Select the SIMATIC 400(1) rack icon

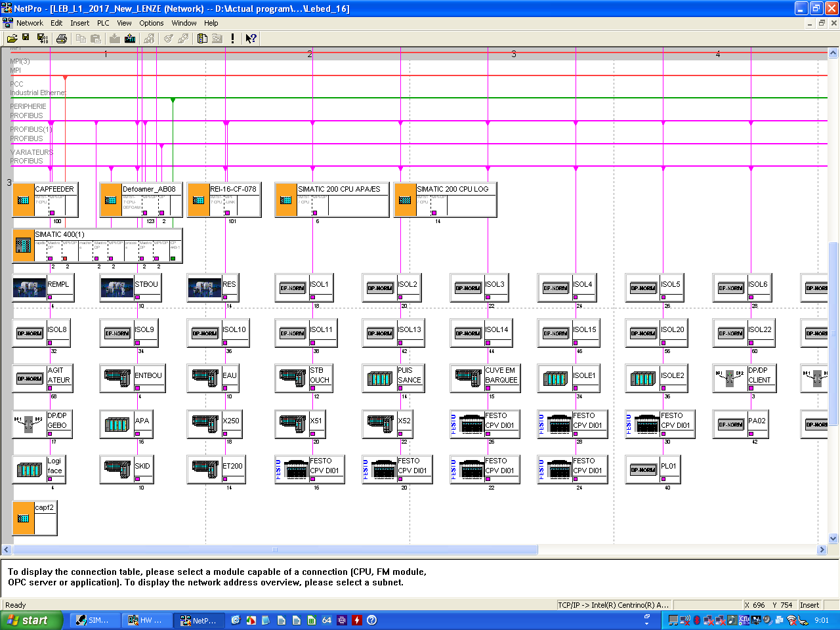point(24,245)
